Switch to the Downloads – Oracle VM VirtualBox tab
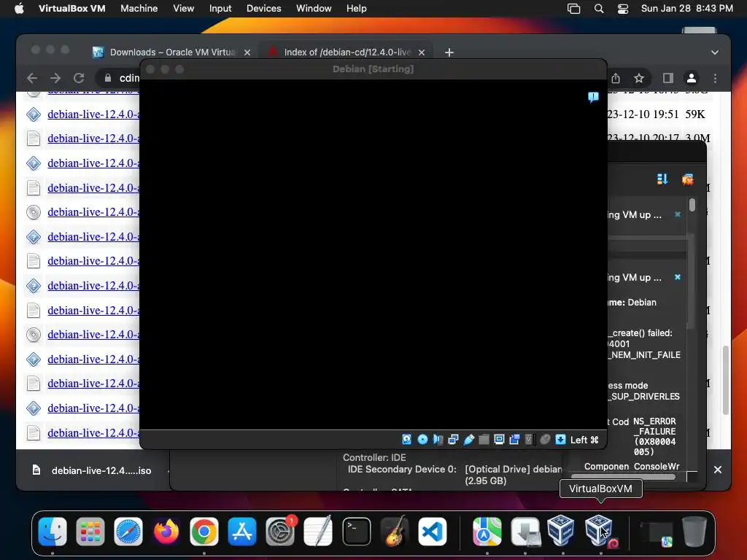The height and width of the screenshot is (560, 747). (172, 52)
